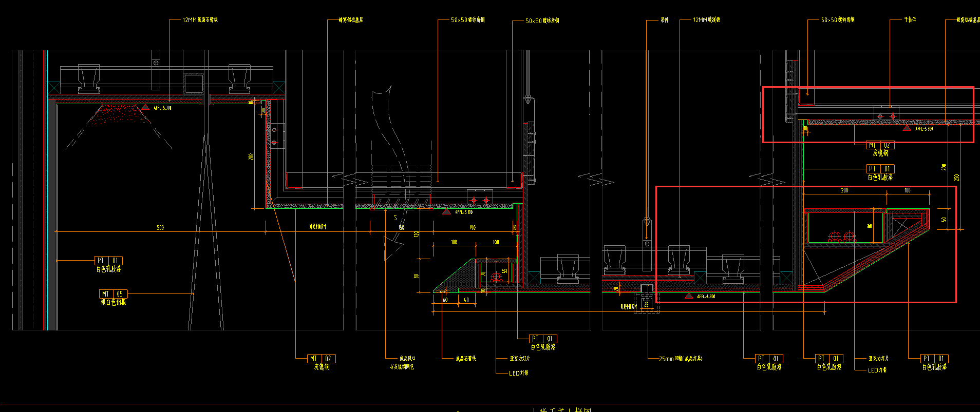Image resolution: width=980 pixels, height=412 pixels.
Task: Click the "40" dimension value
Action: click(466, 300)
